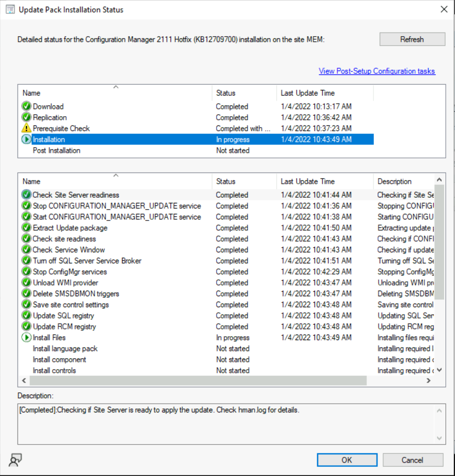
Task: Click the check icon for Start CONFIGURATION_MANAGER_UPDATE service
Action: 26,216
